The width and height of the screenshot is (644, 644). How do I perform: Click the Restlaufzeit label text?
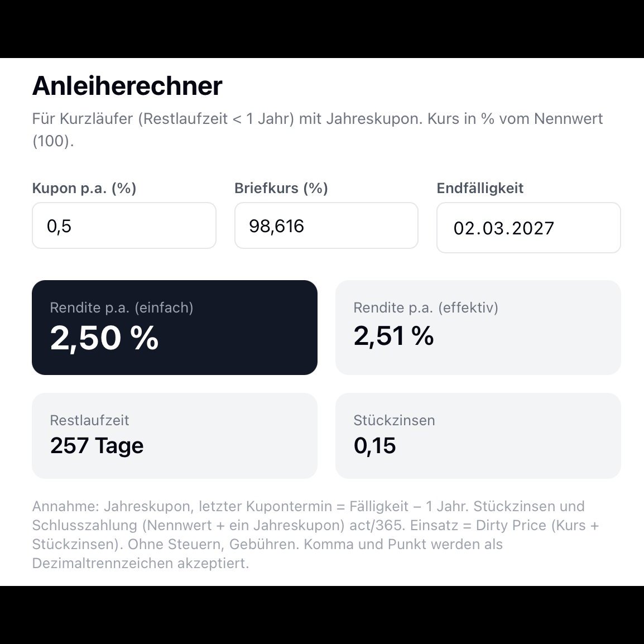[89, 420]
